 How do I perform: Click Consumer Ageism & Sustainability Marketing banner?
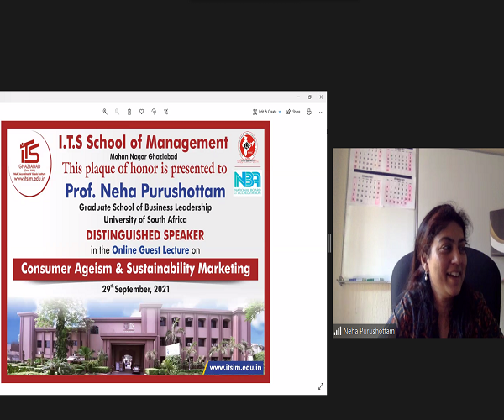click(x=135, y=269)
